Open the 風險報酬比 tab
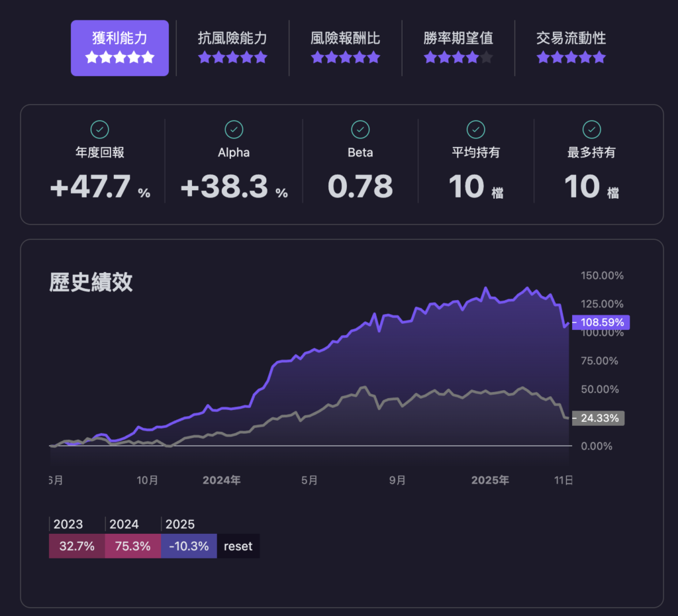 pos(346,48)
